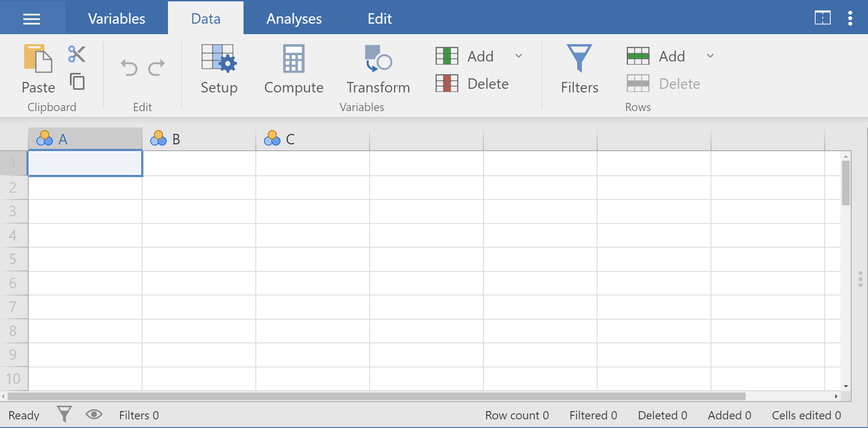Click Delete variable button

472,84
